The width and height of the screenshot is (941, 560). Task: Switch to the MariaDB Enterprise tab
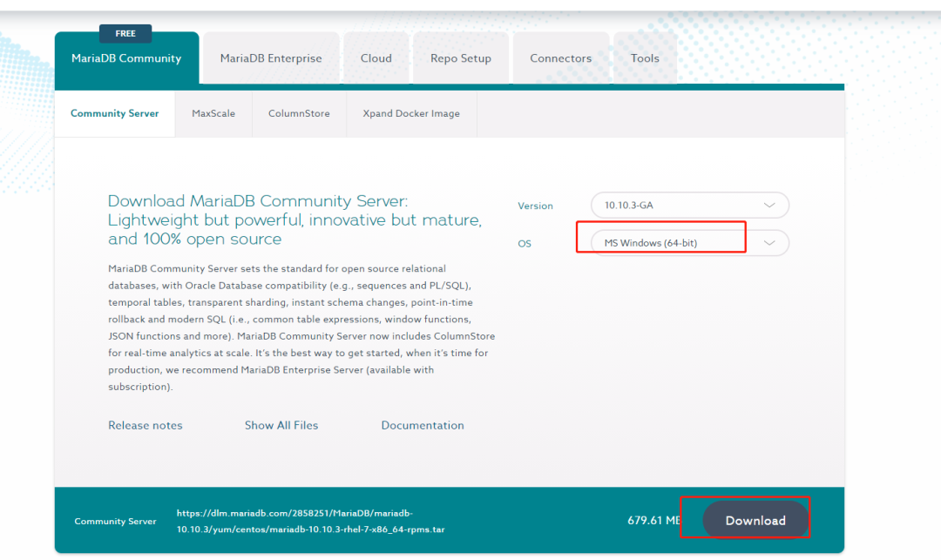point(271,58)
